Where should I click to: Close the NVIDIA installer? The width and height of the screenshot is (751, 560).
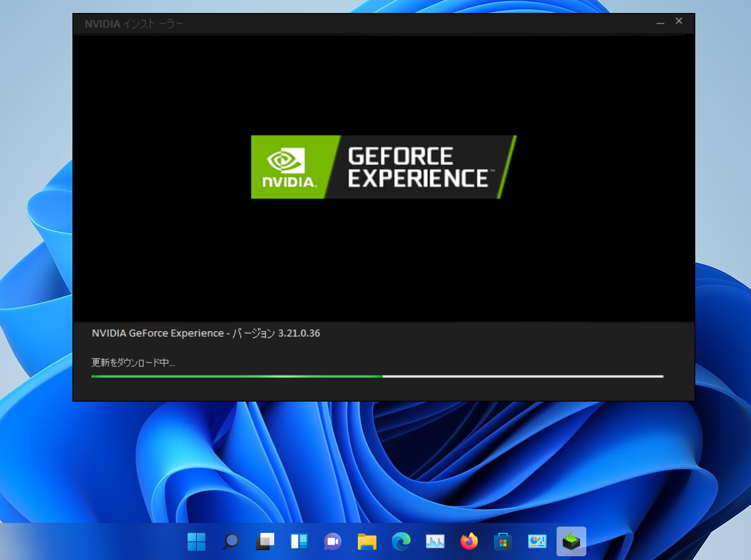point(679,20)
